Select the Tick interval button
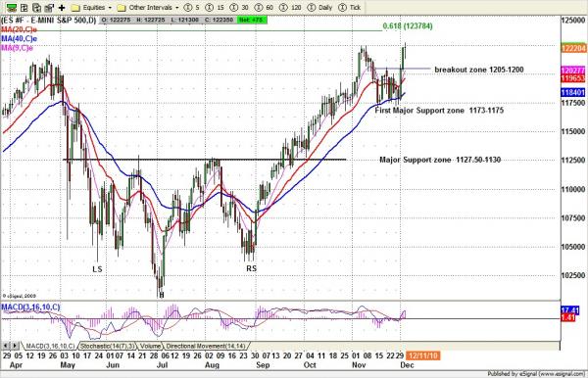The image size is (588, 378). pyautogui.click(x=350, y=8)
